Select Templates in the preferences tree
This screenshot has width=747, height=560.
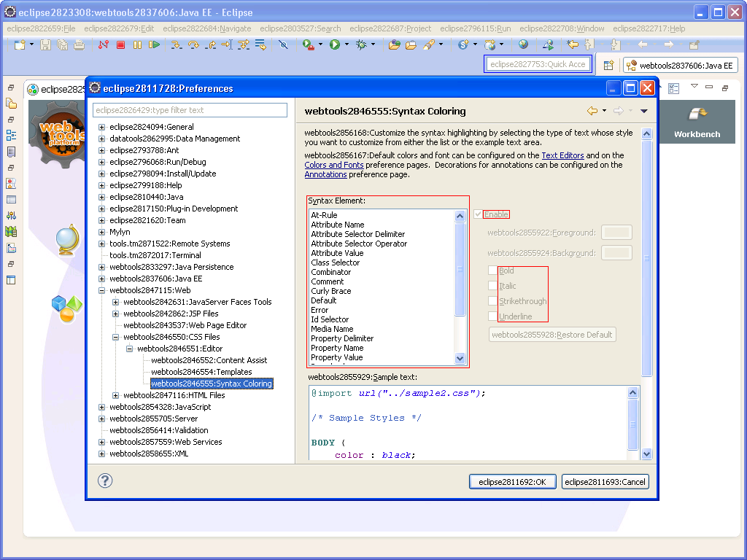click(x=201, y=372)
